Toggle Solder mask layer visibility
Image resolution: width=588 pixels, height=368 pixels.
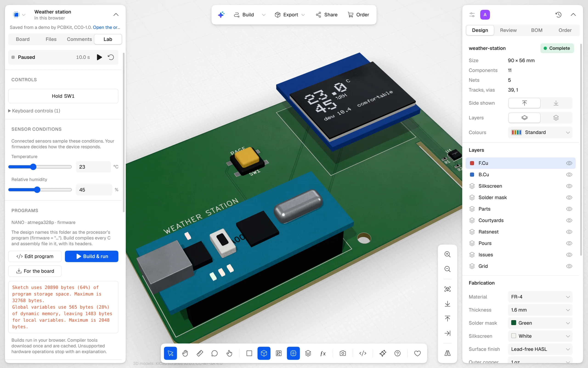569,197
